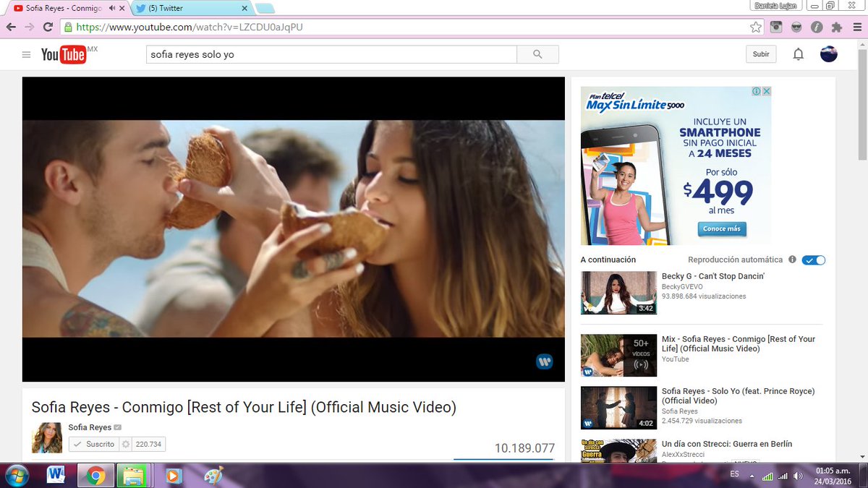The image size is (868, 488).
Task: Open the Daniela Lujan profile button
Action: coord(776,6)
